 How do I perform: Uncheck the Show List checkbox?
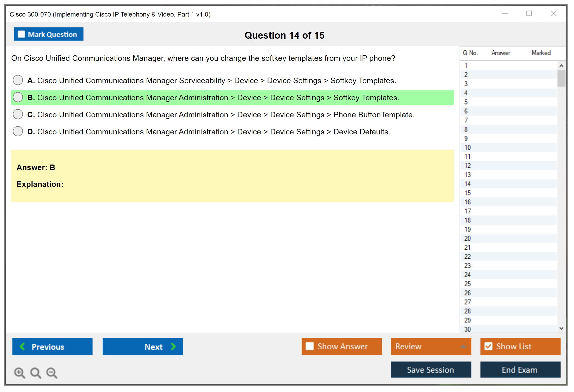tap(488, 346)
